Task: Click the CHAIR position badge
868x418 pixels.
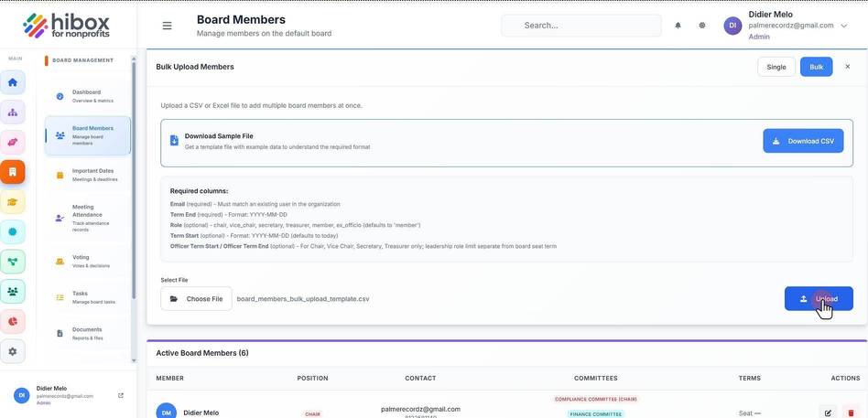Action: tap(312, 414)
